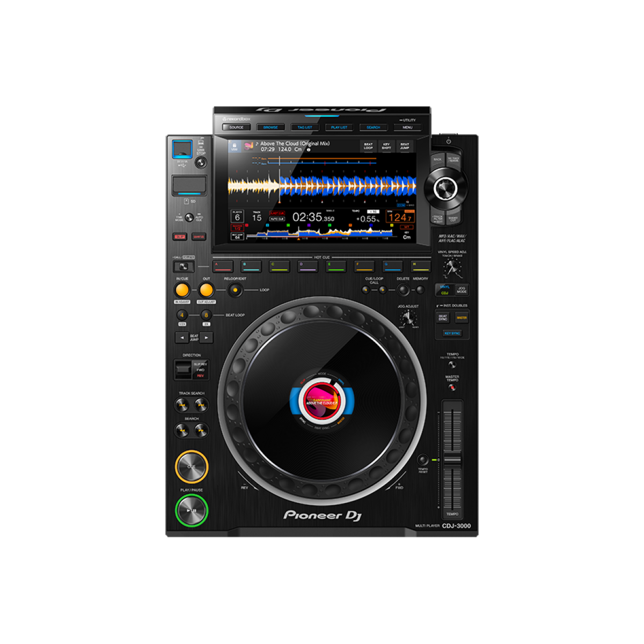Jump forward with BEAT JUMP right arrow

pyautogui.click(x=207, y=338)
